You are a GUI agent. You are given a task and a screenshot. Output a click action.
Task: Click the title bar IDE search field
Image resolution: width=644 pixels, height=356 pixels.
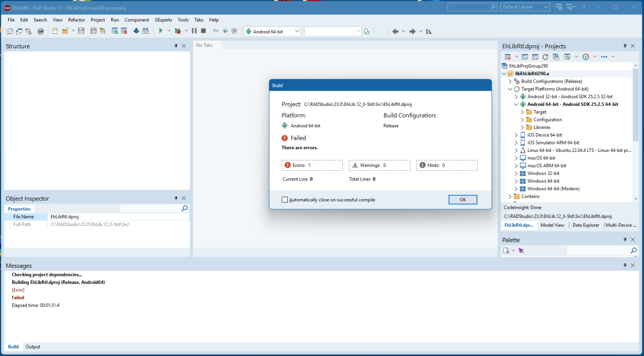click(x=472, y=7)
